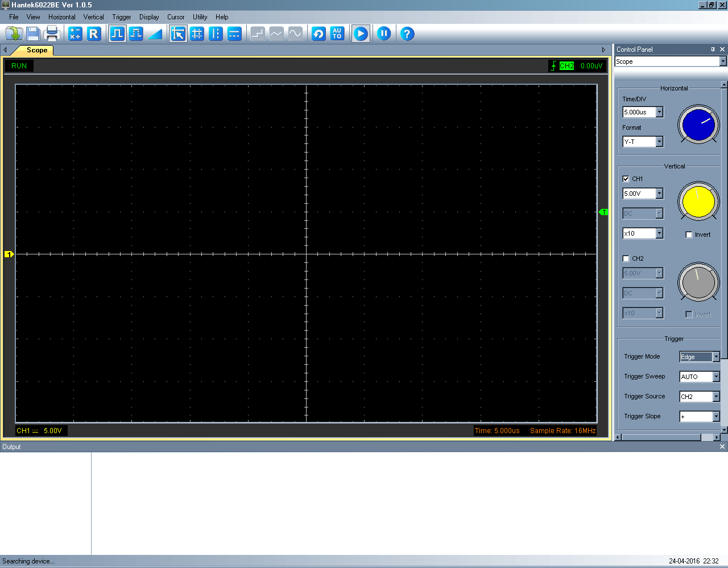Image resolution: width=728 pixels, height=568 pixels.
Task: Uncheck the CH1 channel checkbox
Action: pos(626,179)
